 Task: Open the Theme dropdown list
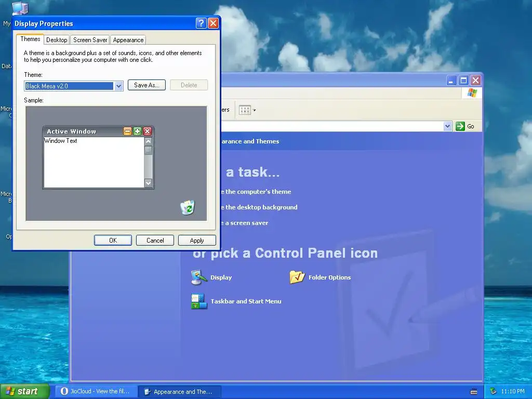118,86
